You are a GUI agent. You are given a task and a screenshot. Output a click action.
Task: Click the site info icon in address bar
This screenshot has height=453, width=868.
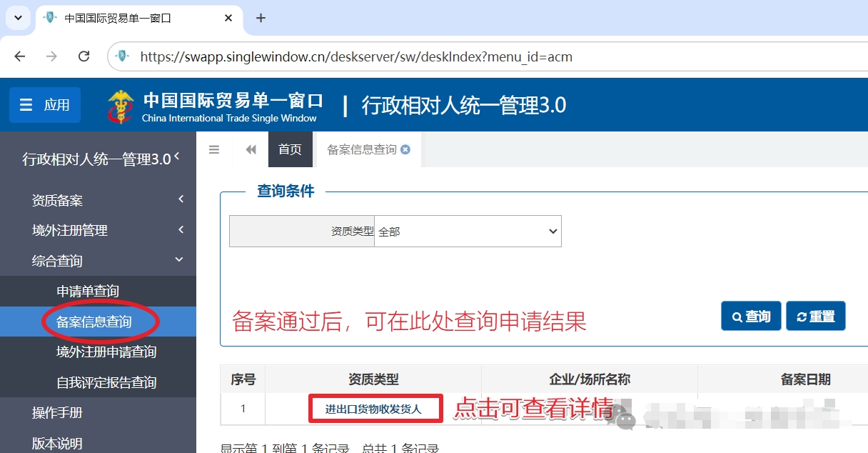click(123, 56)
